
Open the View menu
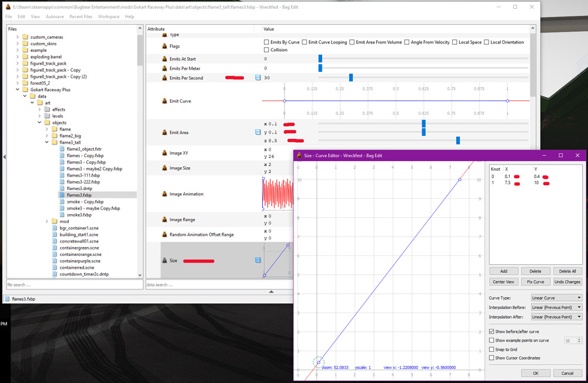35,16
